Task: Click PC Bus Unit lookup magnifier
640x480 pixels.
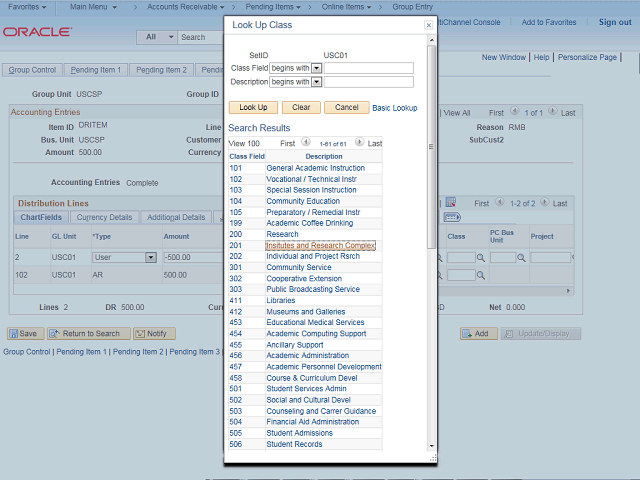Action: tap(521, 258)
